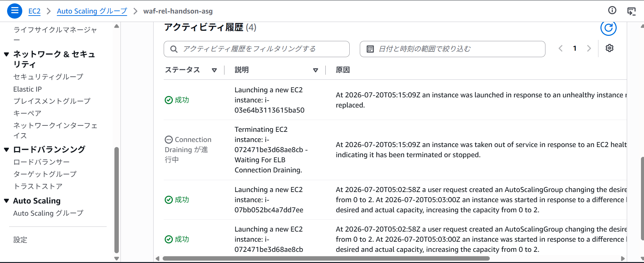Open ロードバランサー in the sidebar

pos(42,162)
